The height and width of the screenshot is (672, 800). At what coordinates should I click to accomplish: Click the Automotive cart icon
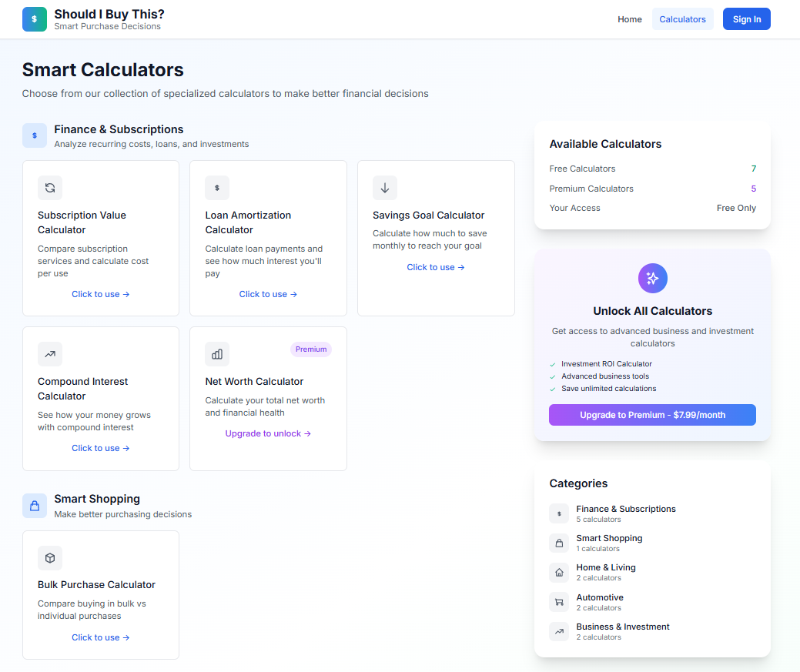click(559, 602)
